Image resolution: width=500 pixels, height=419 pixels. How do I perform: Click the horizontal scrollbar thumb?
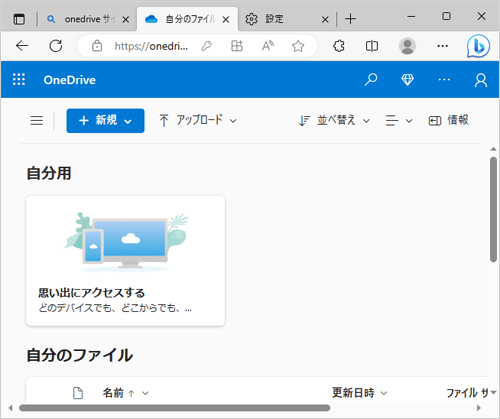(174, 408)
